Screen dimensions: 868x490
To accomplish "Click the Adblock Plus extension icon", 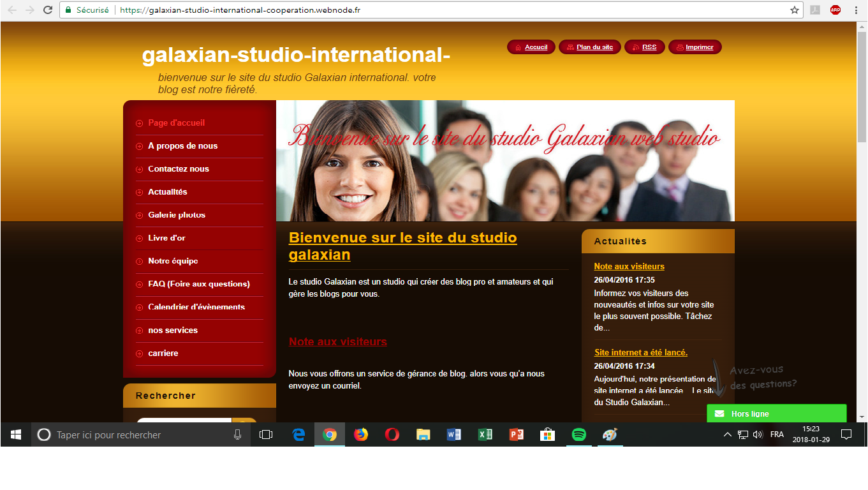I will tap(835, 10).
